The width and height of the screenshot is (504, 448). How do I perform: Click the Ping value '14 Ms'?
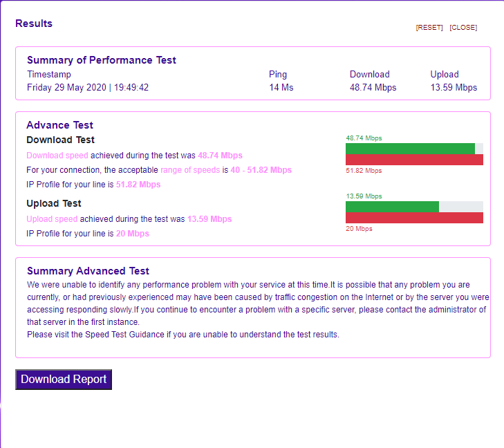(x=281, y=88)
